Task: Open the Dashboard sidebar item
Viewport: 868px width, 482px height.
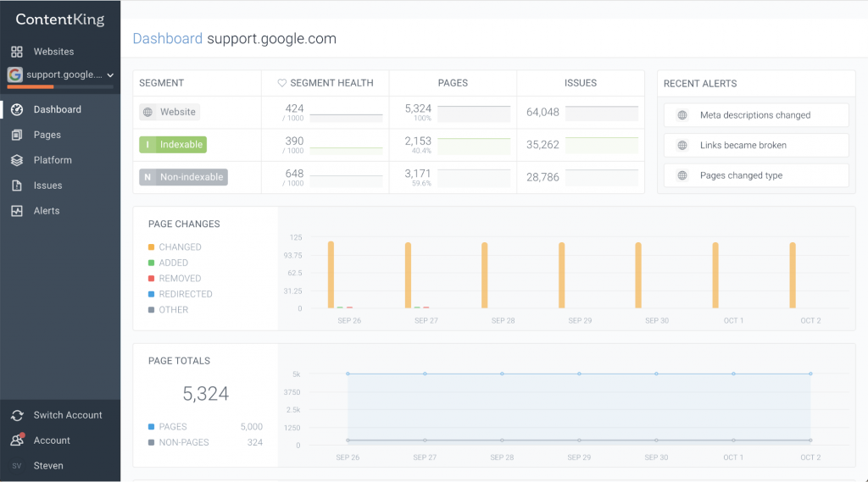Action: click(x=57, y=109)
